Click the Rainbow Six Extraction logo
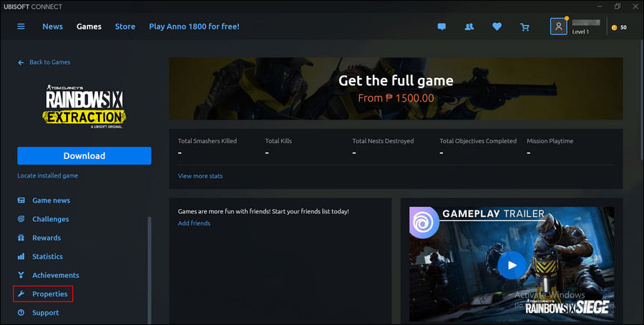The width and height of the screenshot is (644, 325). click(x=84, y=107)
